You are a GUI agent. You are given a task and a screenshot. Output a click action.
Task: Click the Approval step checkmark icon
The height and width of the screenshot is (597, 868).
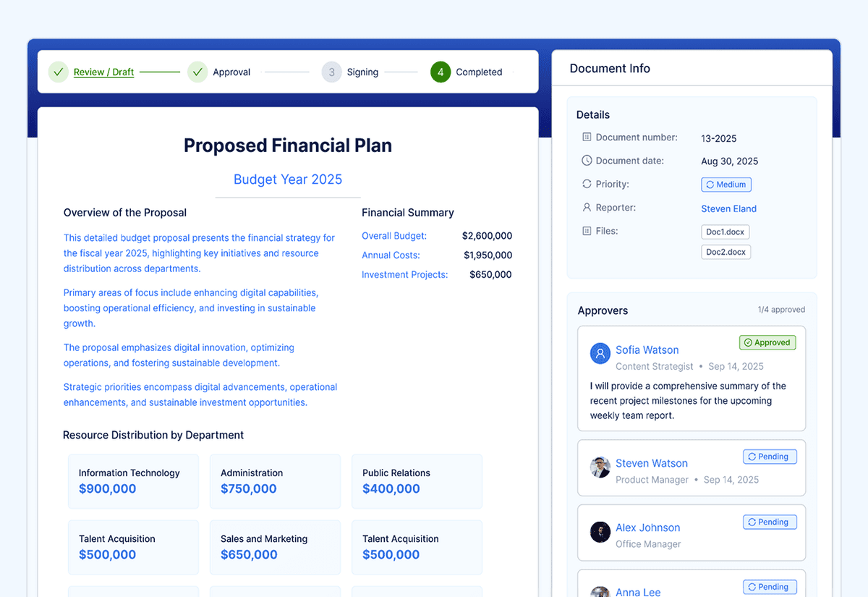pos(197,72)
